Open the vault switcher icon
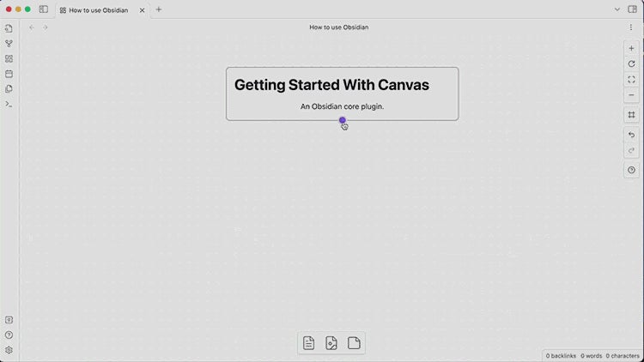Image resolution: width=644 pixels, height=362 pixels. coord(9,320)
